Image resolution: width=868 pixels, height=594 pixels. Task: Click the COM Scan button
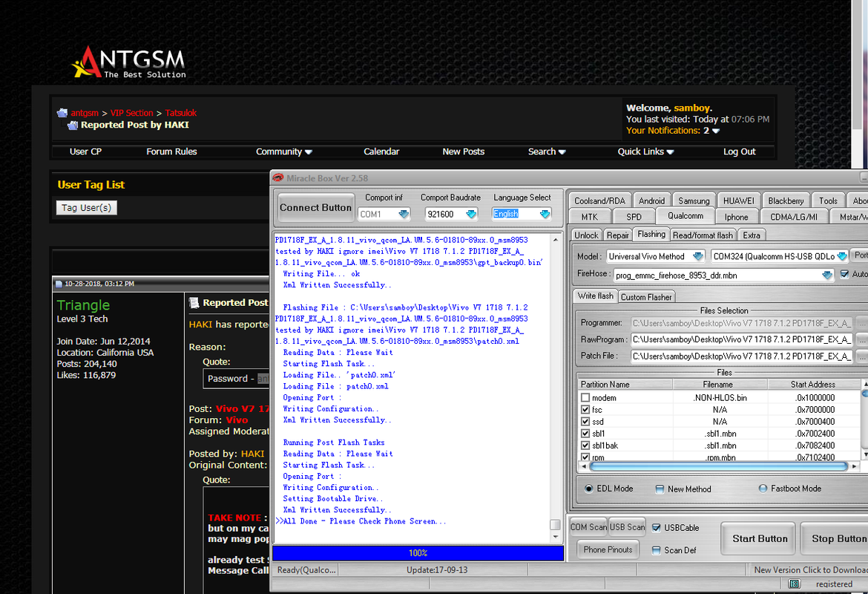(588, 527)
